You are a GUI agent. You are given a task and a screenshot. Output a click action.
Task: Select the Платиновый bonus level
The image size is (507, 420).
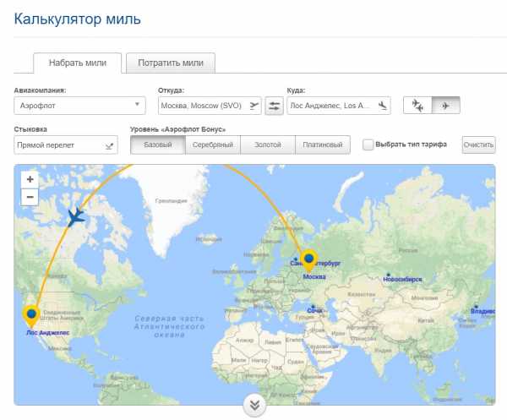pyautogui.click(x=323, y=145)
